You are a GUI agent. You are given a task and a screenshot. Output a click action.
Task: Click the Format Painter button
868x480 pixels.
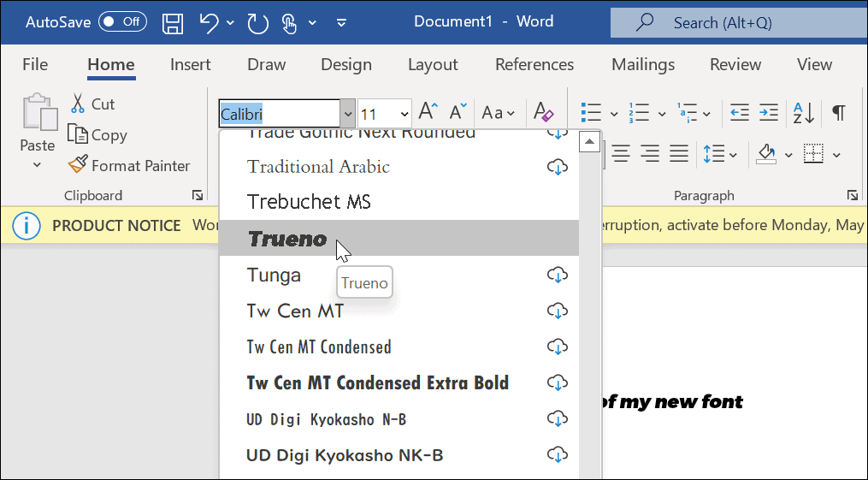tap(129, 165)
